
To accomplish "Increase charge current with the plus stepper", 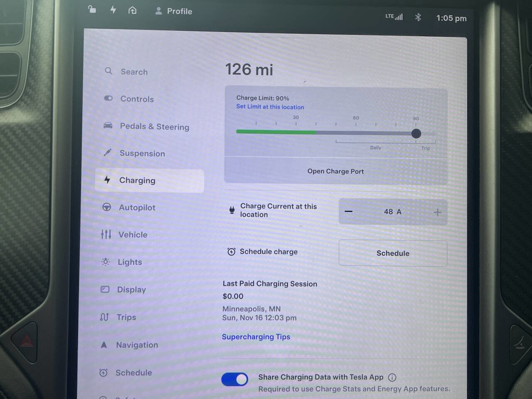I will click(437, 212).
